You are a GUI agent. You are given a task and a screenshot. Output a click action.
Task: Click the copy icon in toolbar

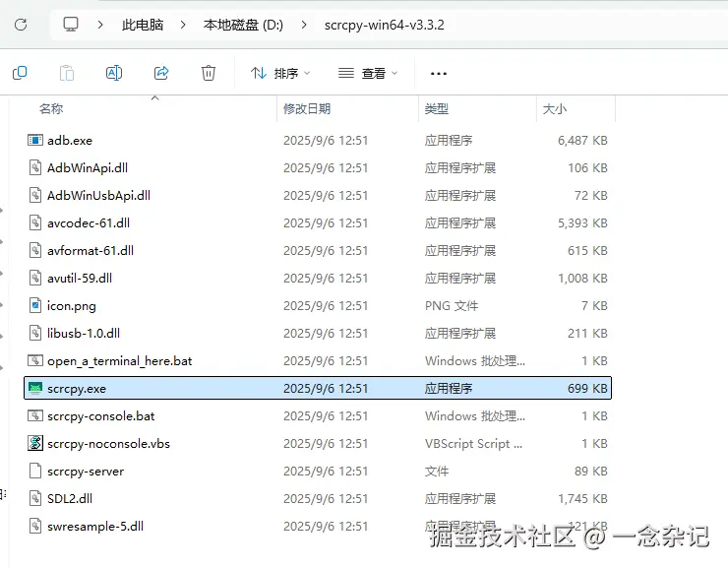20,73
